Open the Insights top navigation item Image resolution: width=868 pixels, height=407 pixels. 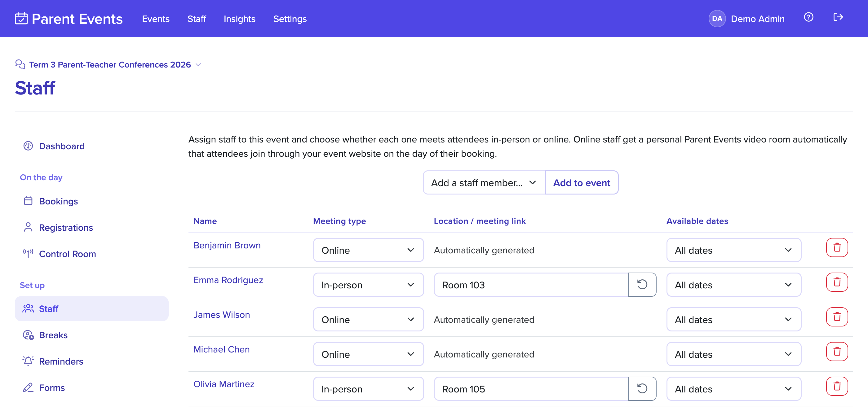(240, 19)
